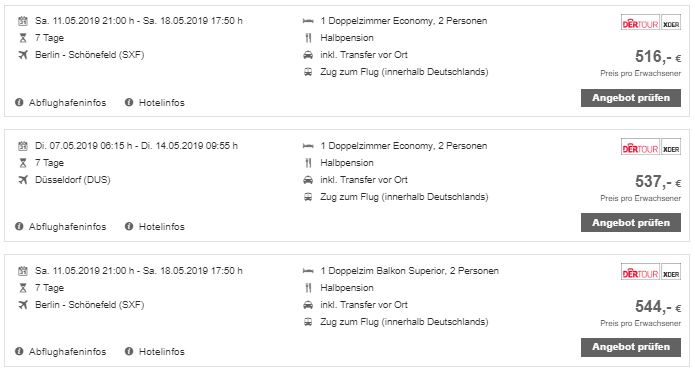Viewport: 695px width, 372px height.
Task: Click the calendar icon beside Sa. 11.05.2019 first offer
Action: pos(23,21)
